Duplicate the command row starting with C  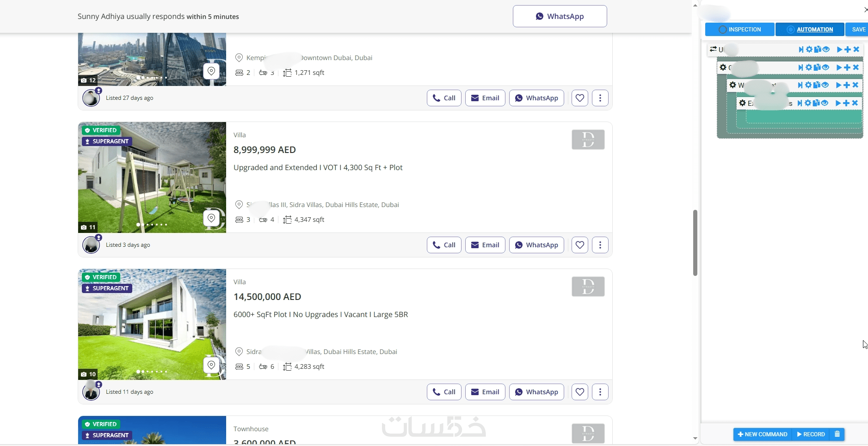pos(817,67)
